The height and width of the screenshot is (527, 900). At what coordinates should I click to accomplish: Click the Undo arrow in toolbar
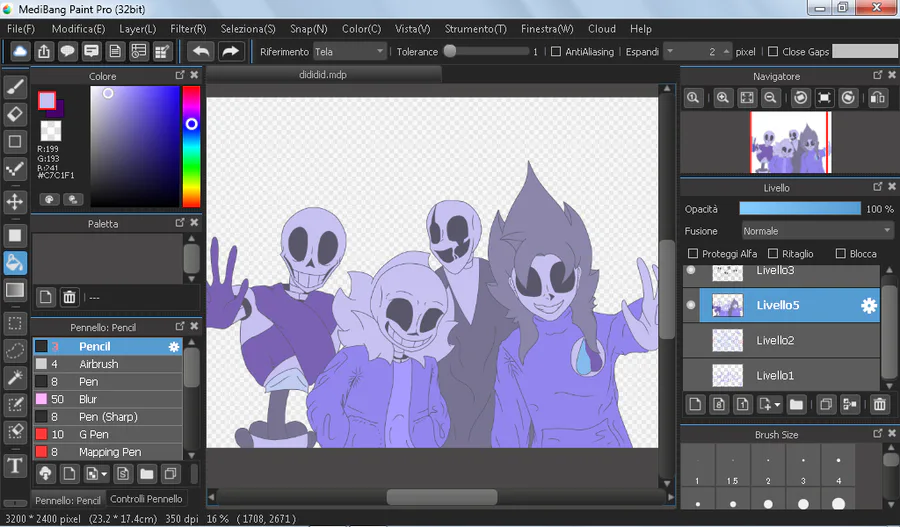pyautogui.click(x=201, y=52)
